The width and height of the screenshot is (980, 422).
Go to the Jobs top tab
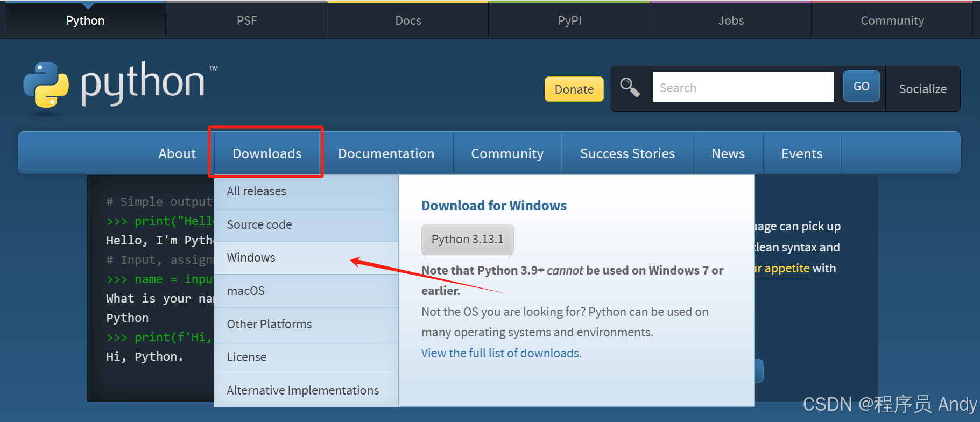point(731,20)
